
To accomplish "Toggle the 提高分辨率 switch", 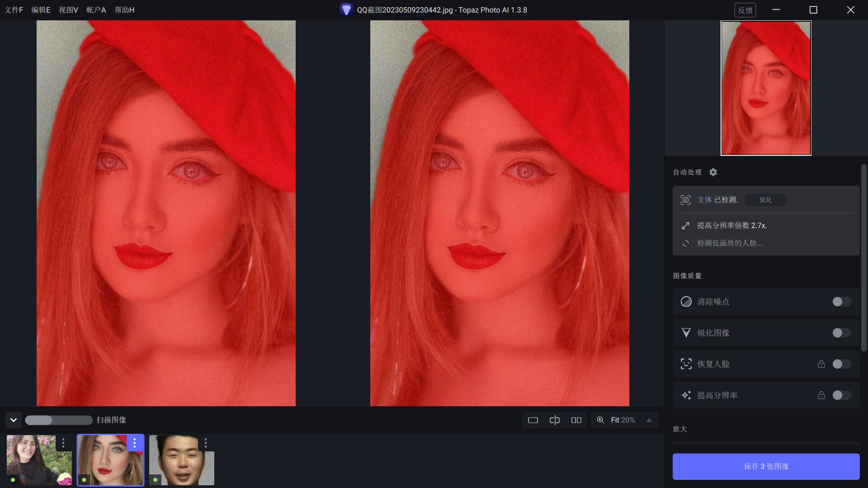I will pos(842,395).
